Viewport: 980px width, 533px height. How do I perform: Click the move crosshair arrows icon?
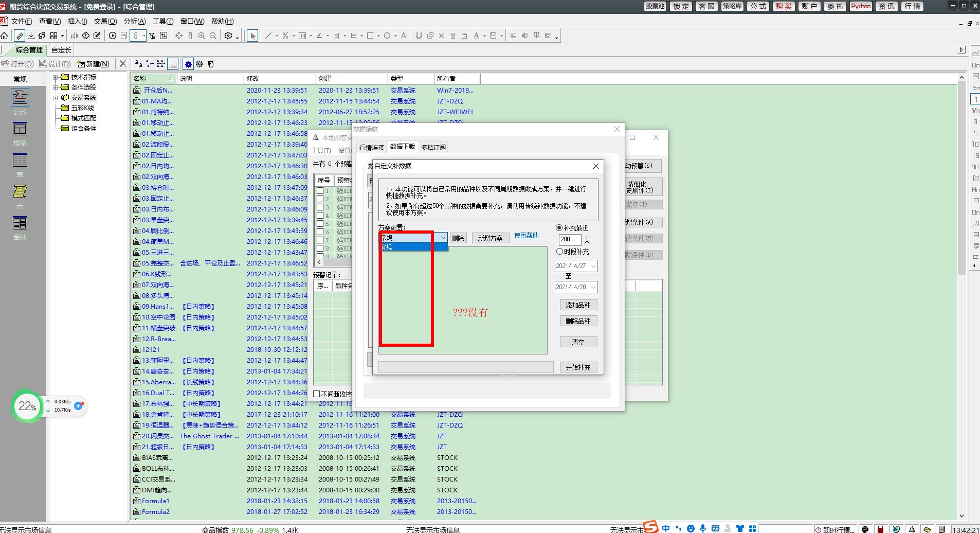[x=179, y=35]
